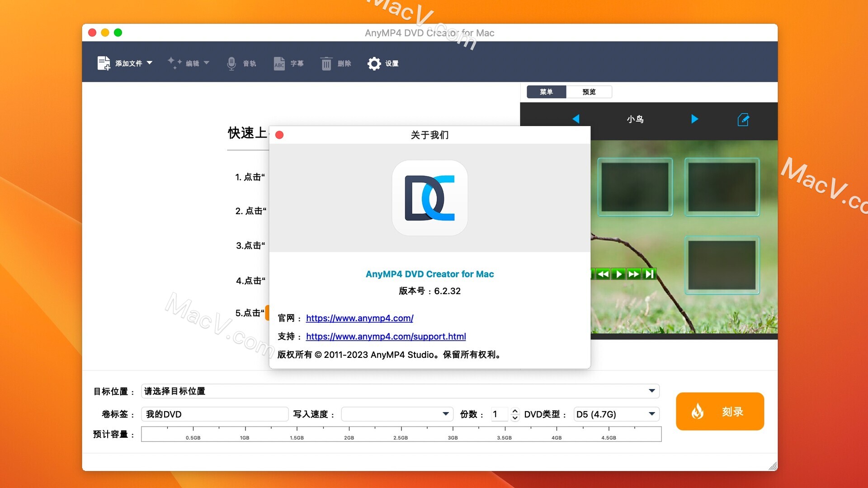This screenshot has width=868, height=488.
Task: Click the rewind button in menu preview
Action: click(603, 274)
